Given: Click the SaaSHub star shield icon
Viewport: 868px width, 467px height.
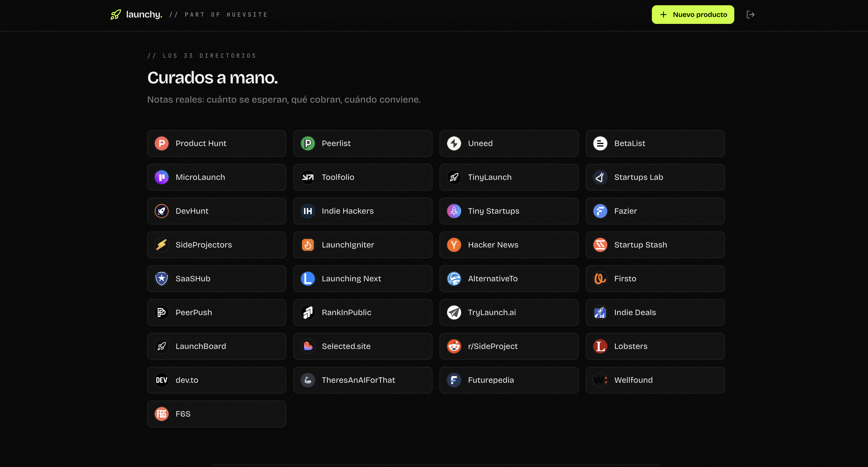Looking at the screenshot, I should coord(162,278).
